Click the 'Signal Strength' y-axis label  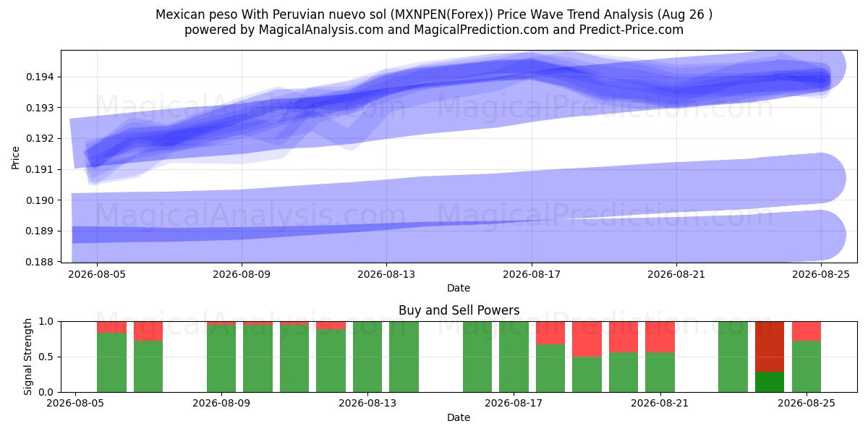[x=28, y=357]
